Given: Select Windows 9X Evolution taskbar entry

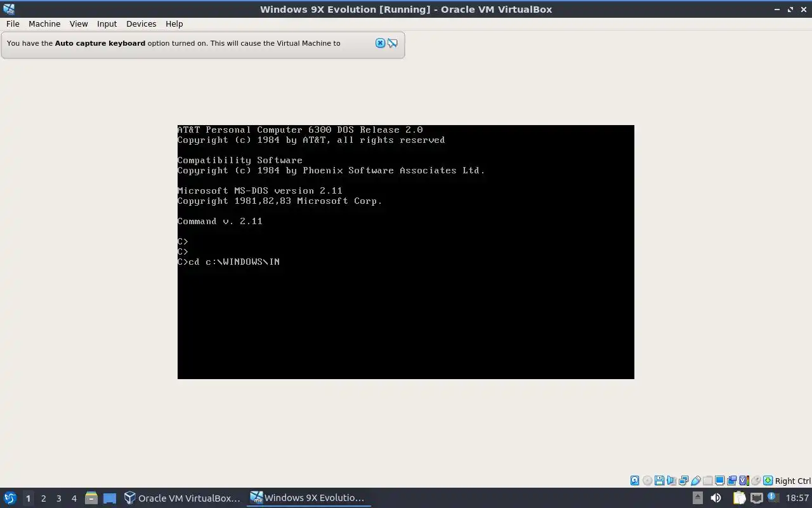Looking at the screenshot, I should click(308, 498).
